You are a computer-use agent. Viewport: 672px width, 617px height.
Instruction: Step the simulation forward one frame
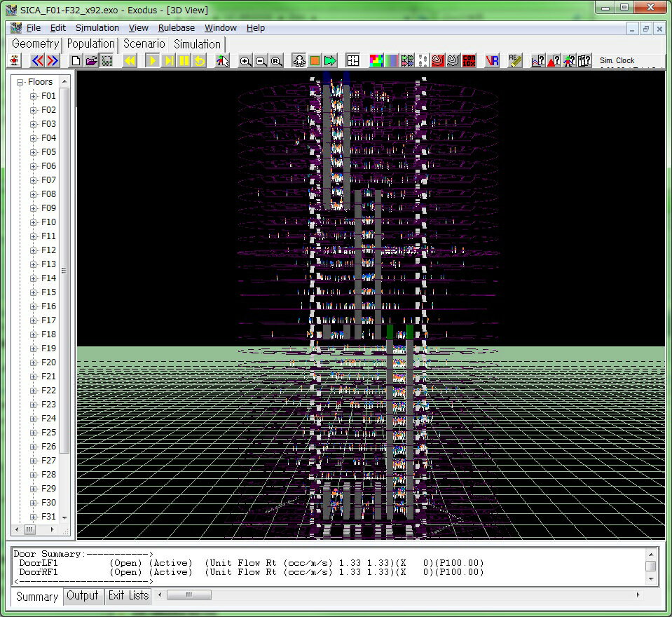169,60
